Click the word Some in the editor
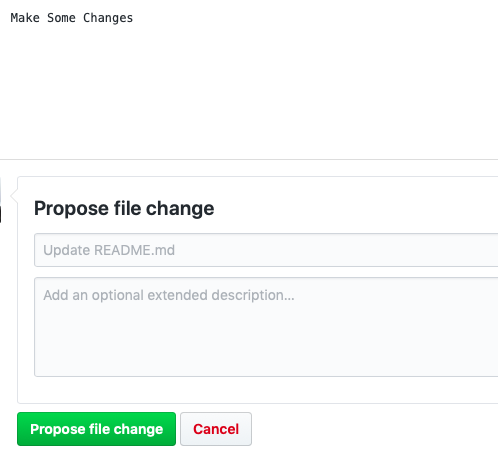The width and height of the screenshot is (498, 471). pyautogui.click(x=61, y=18)
